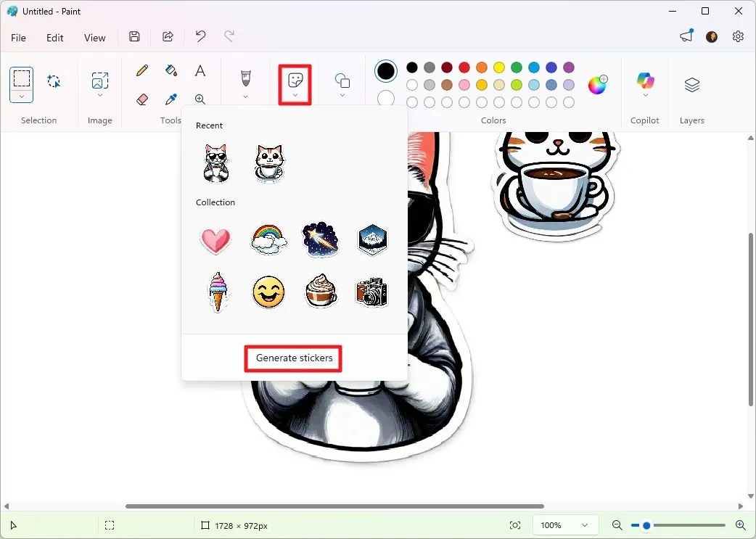The width and height of the screenshot is (756, 539).
Task: Select the Color picker eyedropper tool
Action: point(171,99)
